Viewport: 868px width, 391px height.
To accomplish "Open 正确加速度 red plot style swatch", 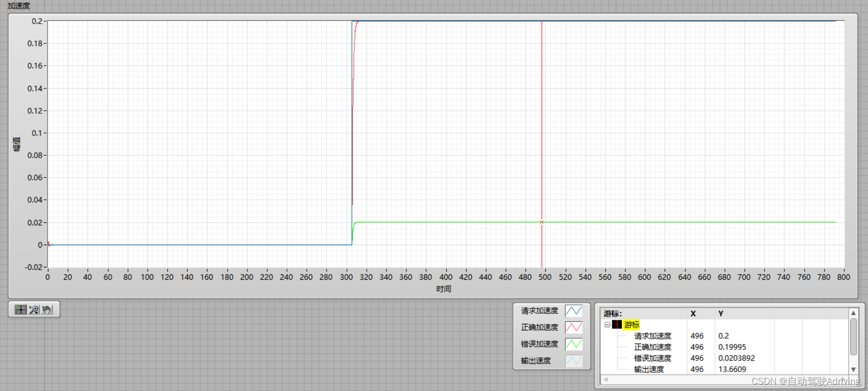I will point(574,327).
